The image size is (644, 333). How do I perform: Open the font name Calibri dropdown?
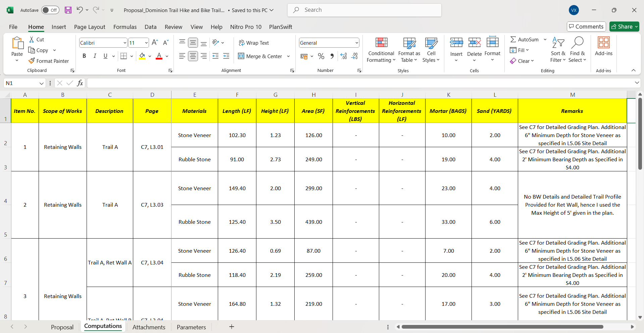pos(125,43)
